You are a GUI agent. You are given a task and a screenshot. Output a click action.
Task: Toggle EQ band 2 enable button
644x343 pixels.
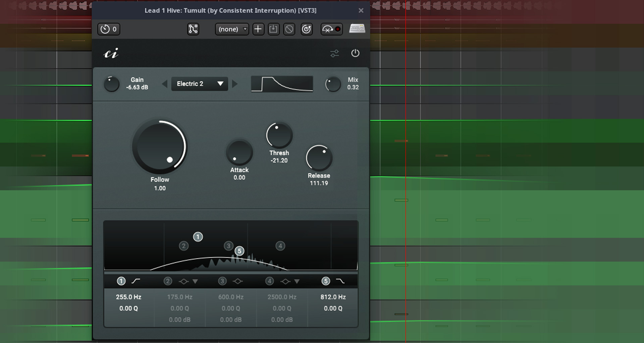point(168,281)
